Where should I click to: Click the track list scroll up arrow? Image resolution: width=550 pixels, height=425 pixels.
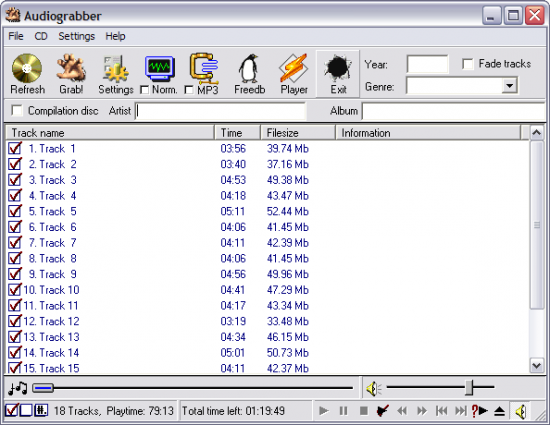point(537,133)
